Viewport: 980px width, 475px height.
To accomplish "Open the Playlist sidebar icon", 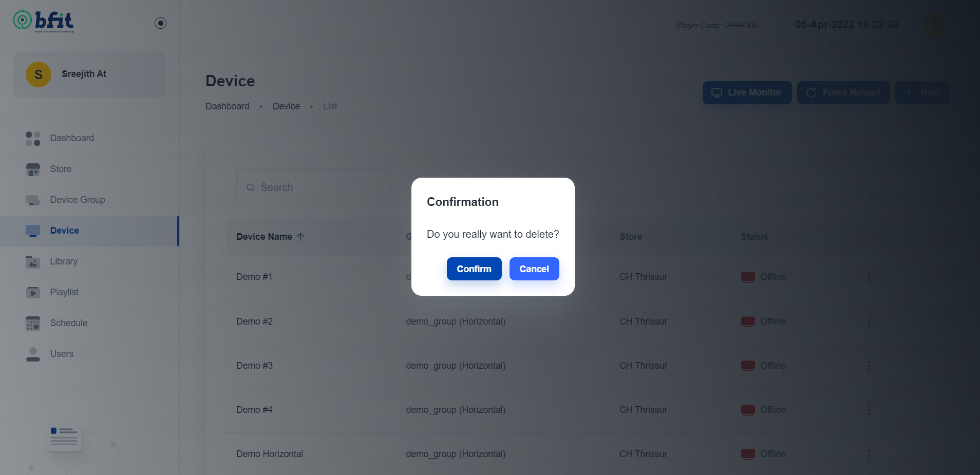I will (33, 292).
